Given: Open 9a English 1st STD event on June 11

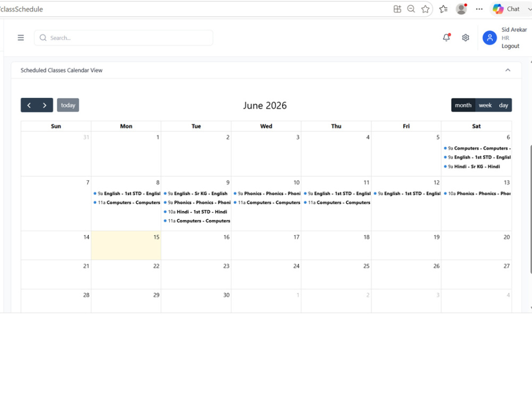Looking at the screenshot, I should point(337,194).
